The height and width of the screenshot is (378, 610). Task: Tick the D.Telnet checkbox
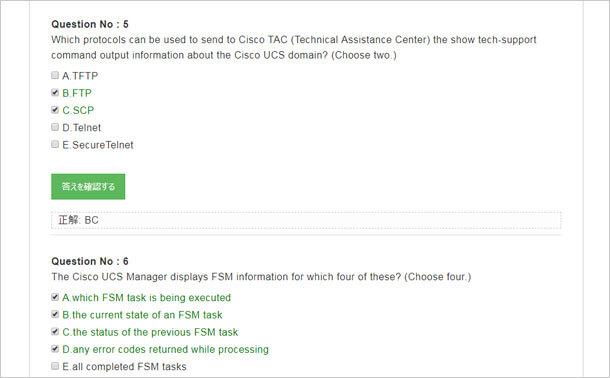(55, 127)
